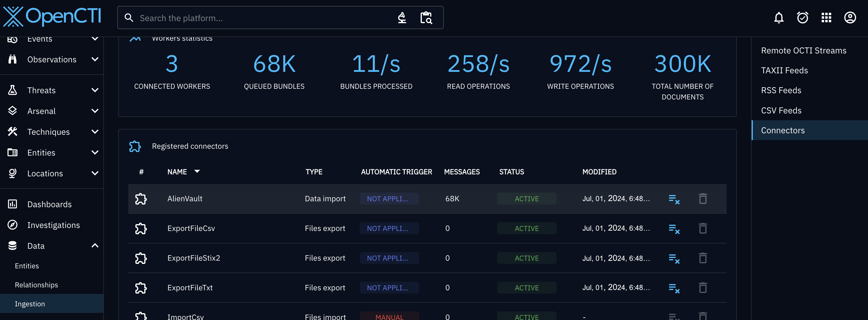Click the Investigations compass icon
868x320 pixels.
coord(12,225)
